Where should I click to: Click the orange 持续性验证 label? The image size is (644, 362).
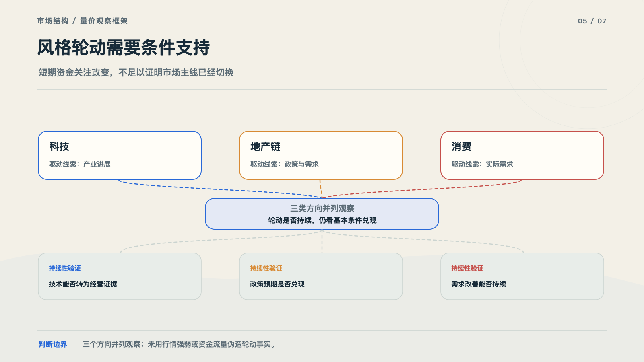click(x=266, y=268)
